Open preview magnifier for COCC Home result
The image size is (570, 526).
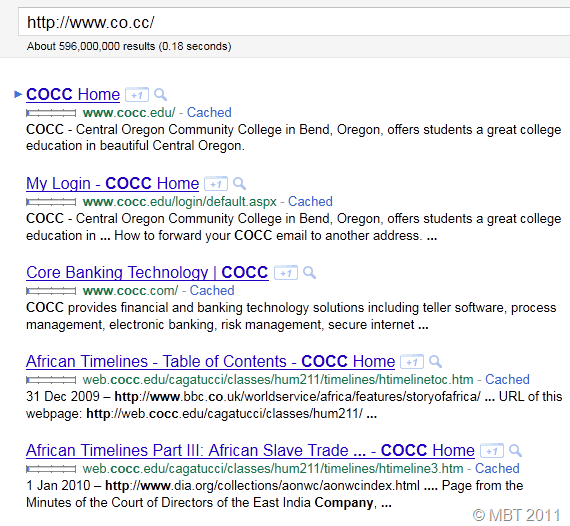tap(160, 95)
